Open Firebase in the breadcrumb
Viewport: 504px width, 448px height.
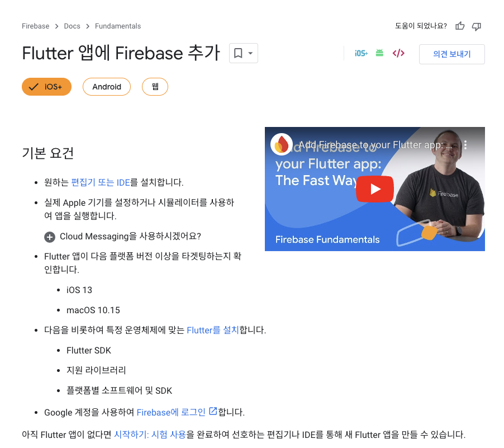[35, 26]
